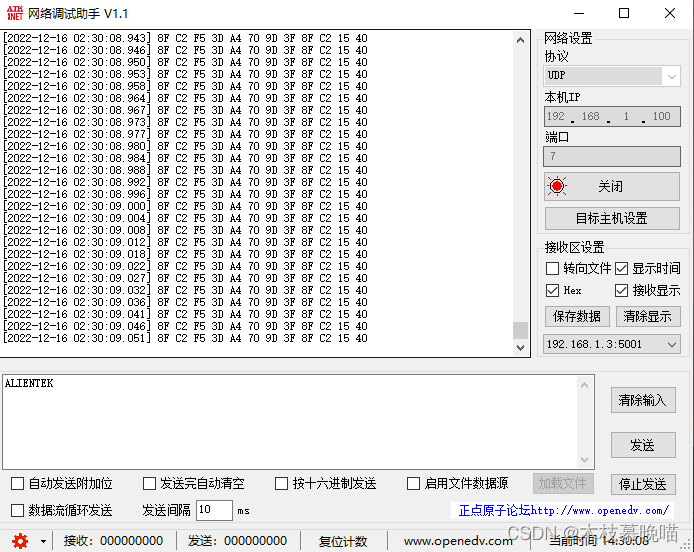
Task: Enable 启用文件数据源 checkbox
Action: 413,483
